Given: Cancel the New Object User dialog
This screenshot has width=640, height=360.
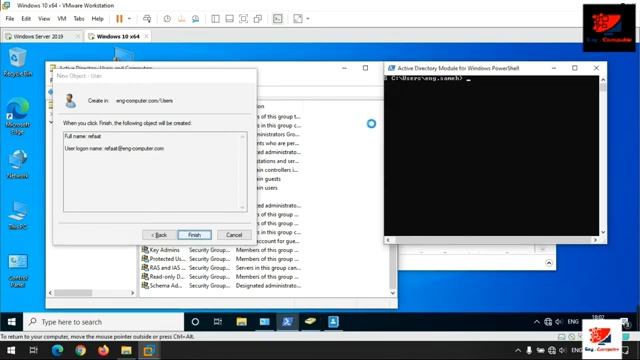Looking at the screenshot, I should coord(234,235).
